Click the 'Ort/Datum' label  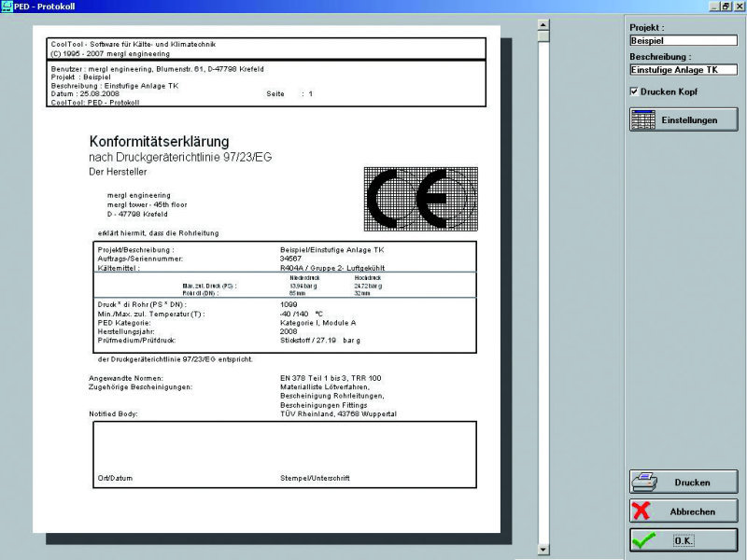(x=115, y=478)
